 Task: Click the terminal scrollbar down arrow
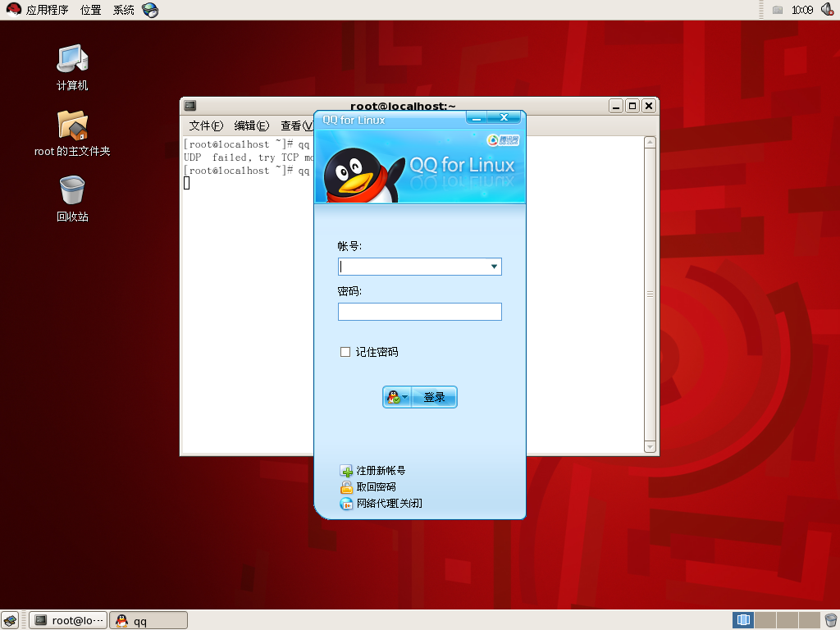click(650, 446)
